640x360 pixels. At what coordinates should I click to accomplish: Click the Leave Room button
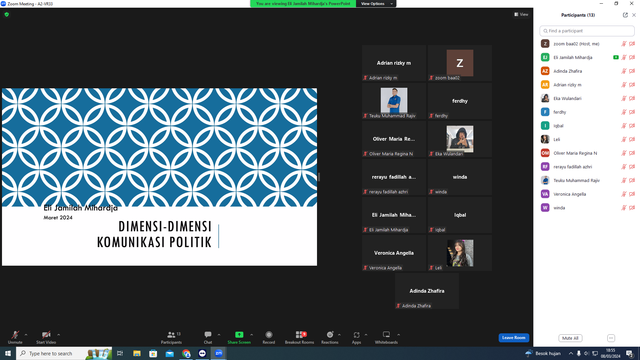513,338
